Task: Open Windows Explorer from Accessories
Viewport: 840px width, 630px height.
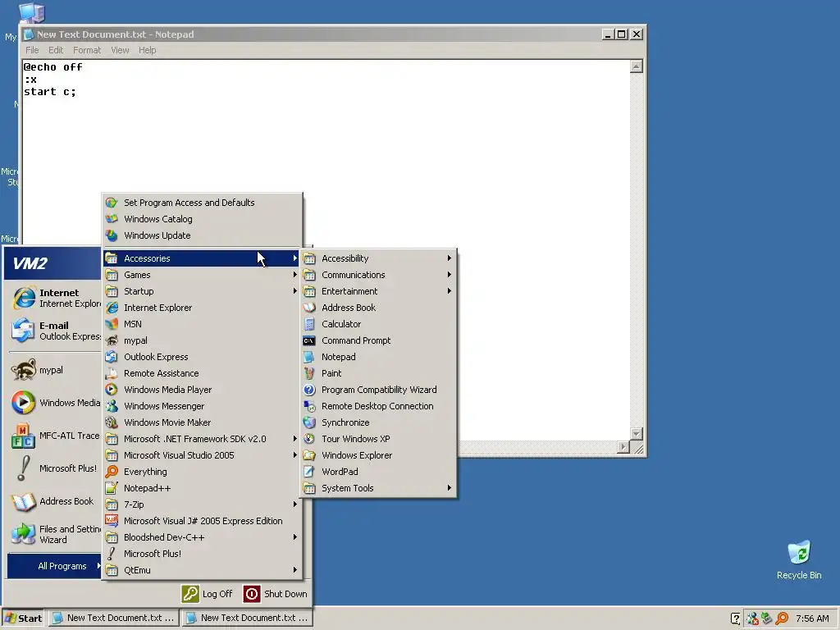Action: pyautogui.click(x=379, y=455)
